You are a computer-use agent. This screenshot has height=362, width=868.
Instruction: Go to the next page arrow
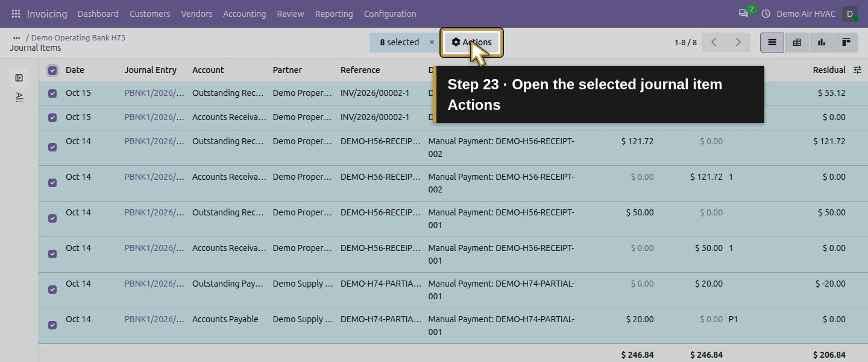tap(738, 42)
